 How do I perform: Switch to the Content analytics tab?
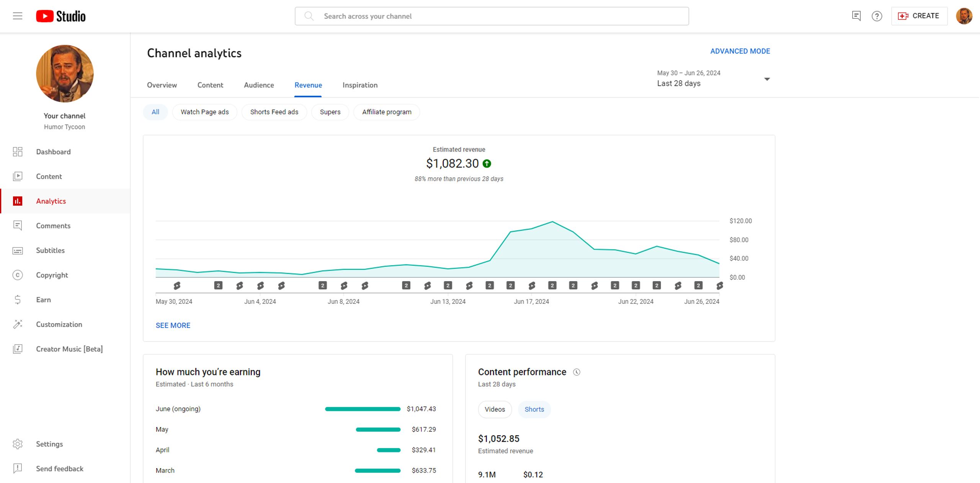(x=210, y=85)
